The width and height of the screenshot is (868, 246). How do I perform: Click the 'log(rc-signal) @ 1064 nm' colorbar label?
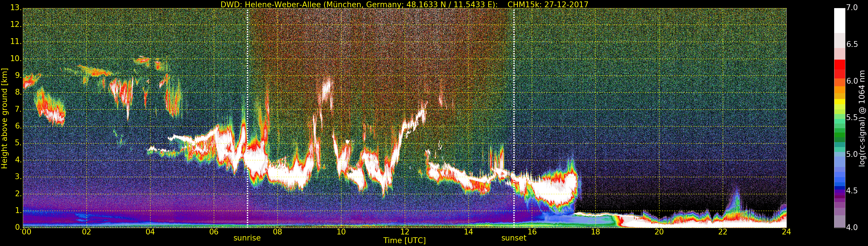click(x=862, y=118)
